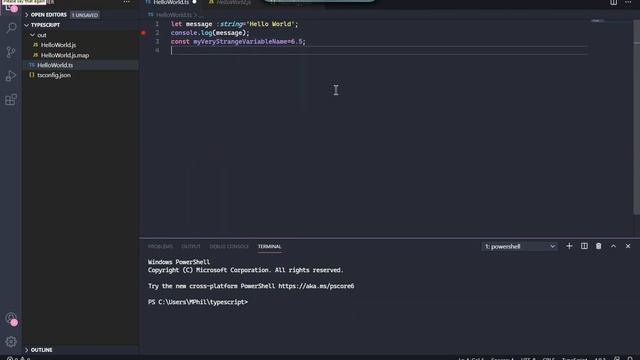Click console.log on line 2
This screenshot has height=360, width=640.
tap(191, 33)
